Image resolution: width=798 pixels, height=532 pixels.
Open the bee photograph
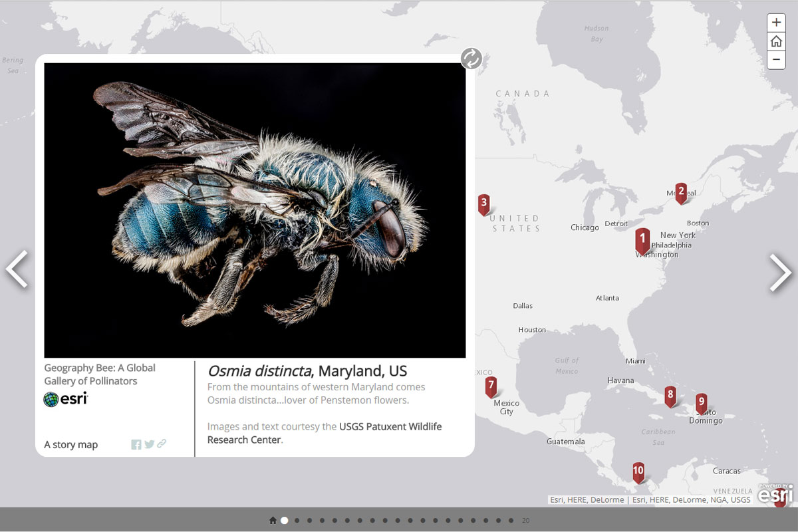(255, 210)
